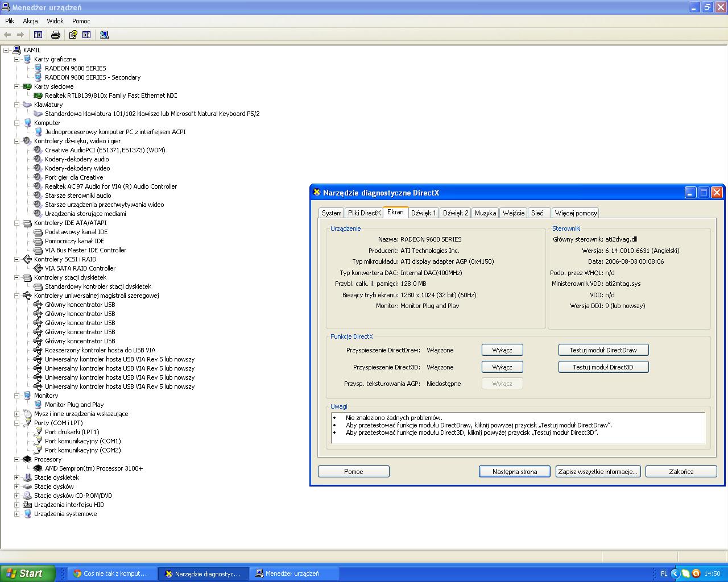Click the Pomoc button in DirectX dialog
The width and height of the screenshot is (728, 582).
point(354,472)
